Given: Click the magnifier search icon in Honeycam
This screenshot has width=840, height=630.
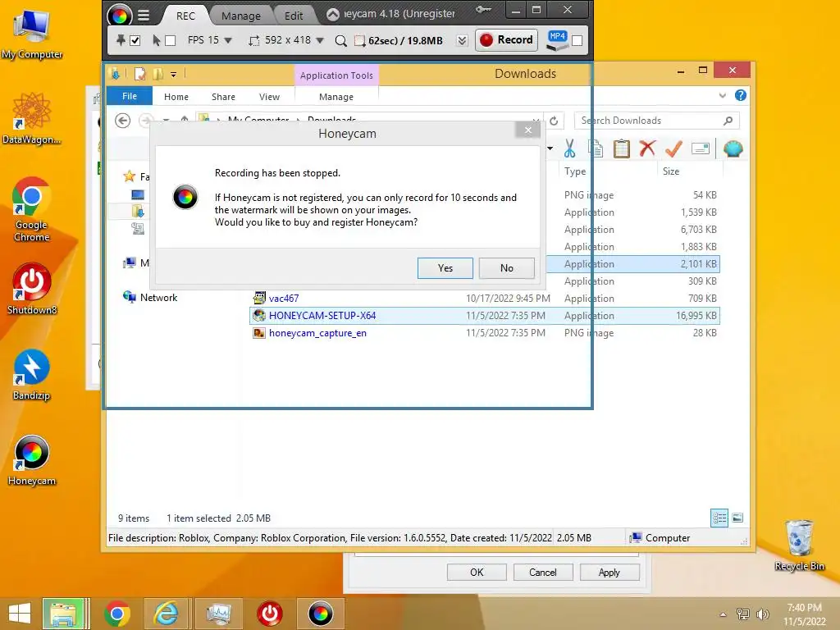Looking at the screenshot, I should tap(340, 41).
